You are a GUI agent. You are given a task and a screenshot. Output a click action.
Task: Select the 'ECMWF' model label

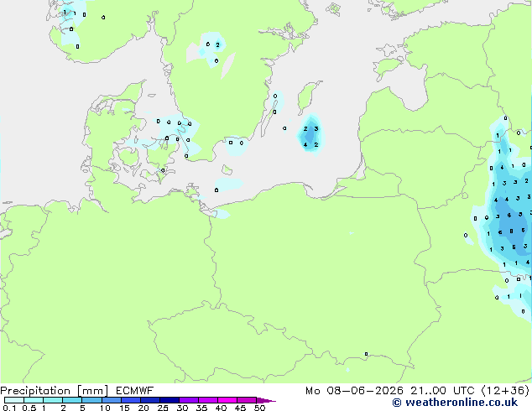(135, 391)
